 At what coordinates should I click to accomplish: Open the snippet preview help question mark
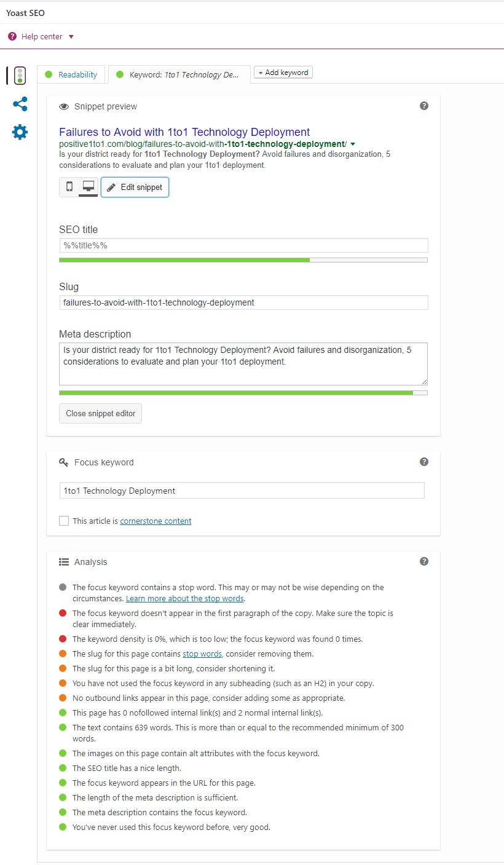click(x=424, y=105)
